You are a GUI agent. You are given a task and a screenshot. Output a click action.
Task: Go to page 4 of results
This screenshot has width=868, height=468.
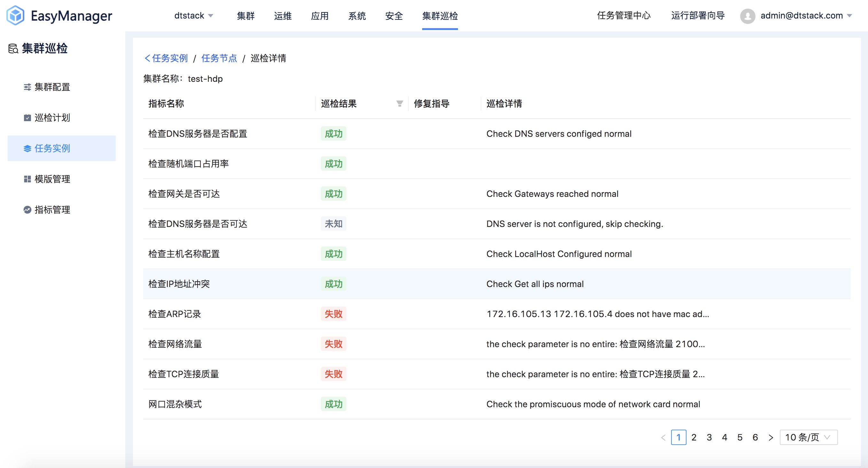725,438
